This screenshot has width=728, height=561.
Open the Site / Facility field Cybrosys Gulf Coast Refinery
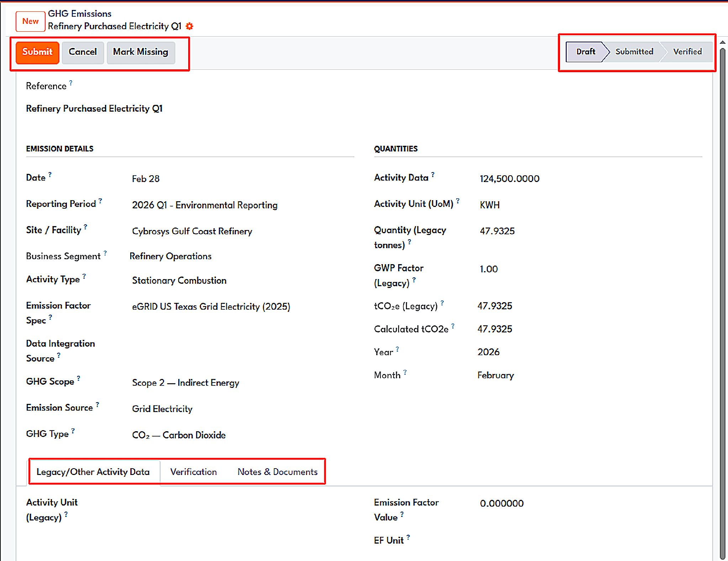pos(192,231)
